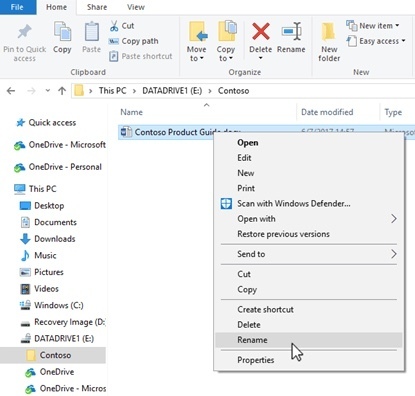
Task: Click the Rename icon in Organize group
Action: tap(291, 32)
